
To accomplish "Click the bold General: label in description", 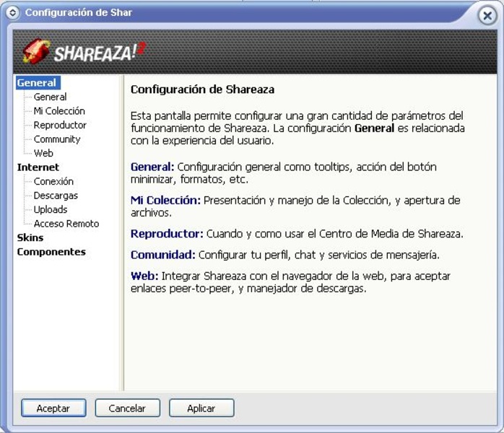I will point(152,167).
